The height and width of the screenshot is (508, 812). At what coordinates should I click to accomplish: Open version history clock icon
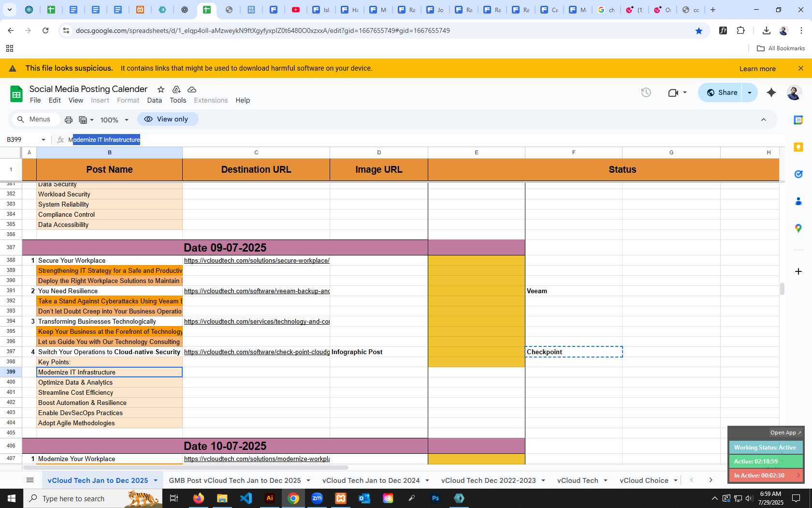click(x=646, y=92)
